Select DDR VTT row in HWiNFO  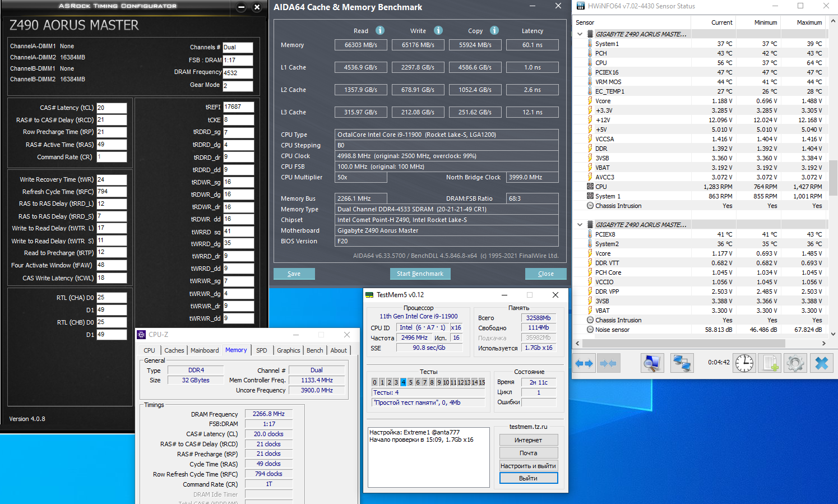click(x=701, y=263)
